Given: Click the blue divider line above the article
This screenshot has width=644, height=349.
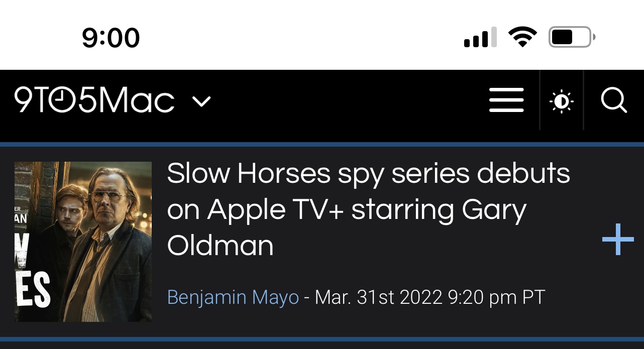Looking at the screenshot, I should pyautogui.click(x=322, y=145).
